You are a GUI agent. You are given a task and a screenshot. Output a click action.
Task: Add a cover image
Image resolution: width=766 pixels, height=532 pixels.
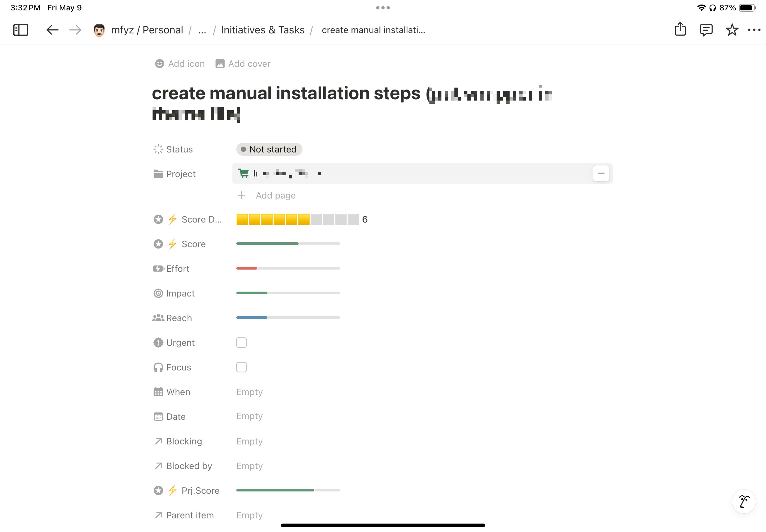pos(243,64)
